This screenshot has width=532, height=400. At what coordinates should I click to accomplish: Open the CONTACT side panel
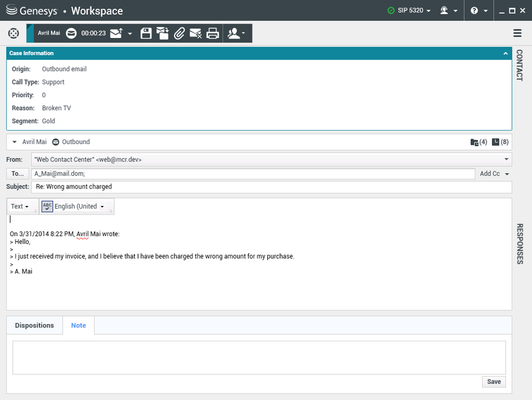(519, 65)
